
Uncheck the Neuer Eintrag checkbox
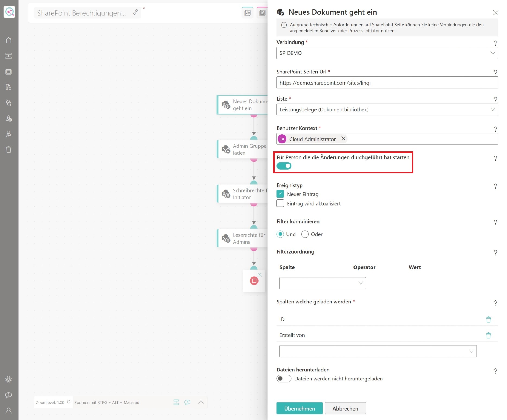tap(280, 194)
